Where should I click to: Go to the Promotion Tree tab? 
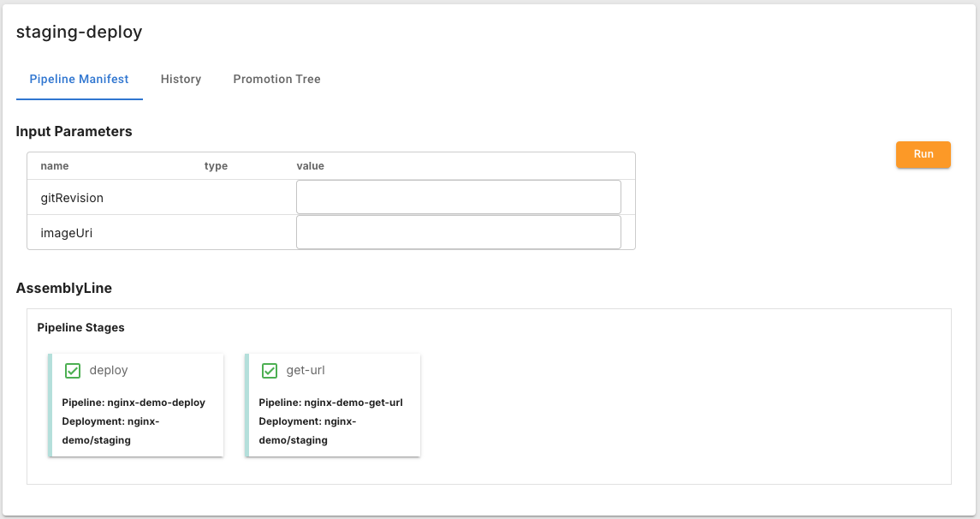[x=276, y=79]
